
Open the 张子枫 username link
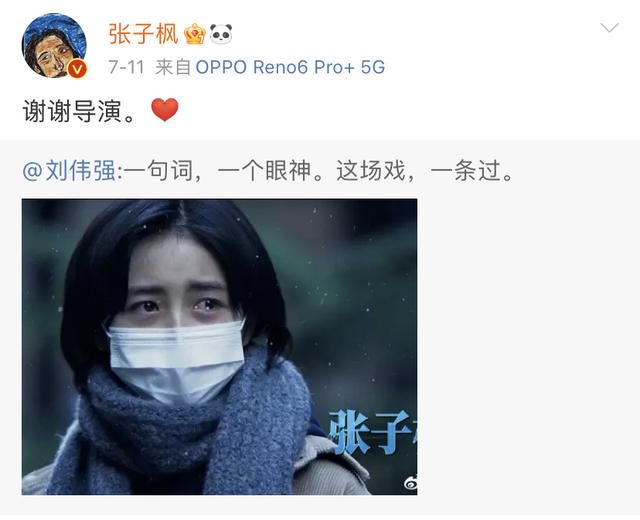click(143, 34)
